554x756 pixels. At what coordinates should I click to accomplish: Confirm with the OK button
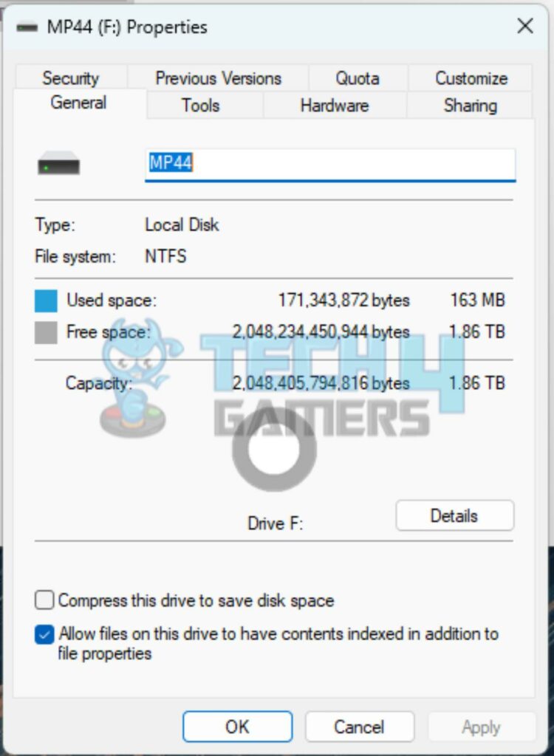point(237,726)
